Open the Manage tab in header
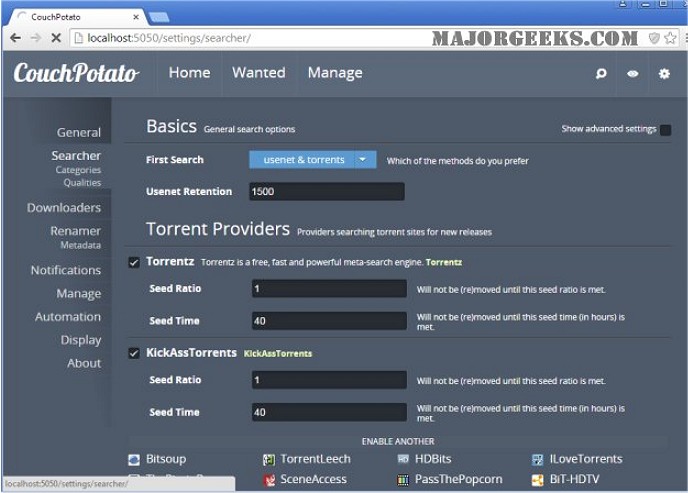The width and height of the screenshot is (688, 493). coord(335,73)
